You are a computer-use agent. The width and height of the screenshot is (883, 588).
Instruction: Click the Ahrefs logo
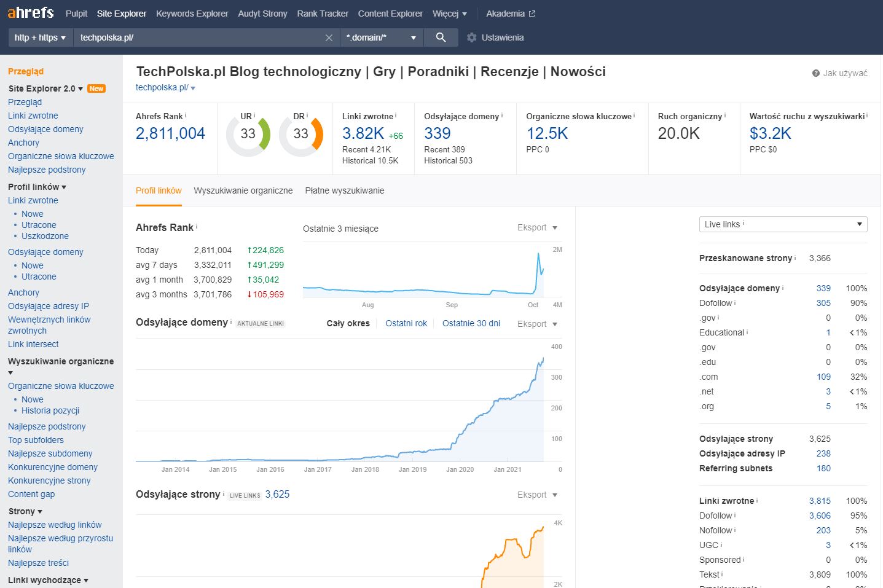[31, 13]
